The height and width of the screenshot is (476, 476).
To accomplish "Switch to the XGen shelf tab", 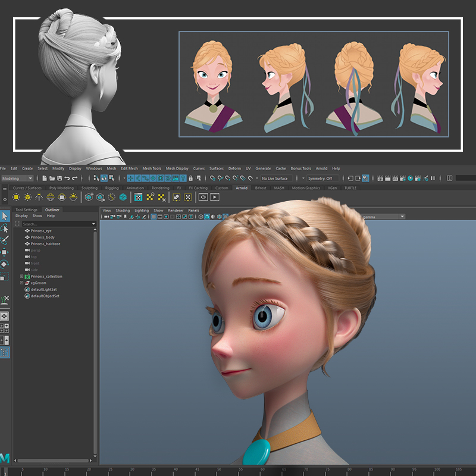I will click(x=332, y=188).
